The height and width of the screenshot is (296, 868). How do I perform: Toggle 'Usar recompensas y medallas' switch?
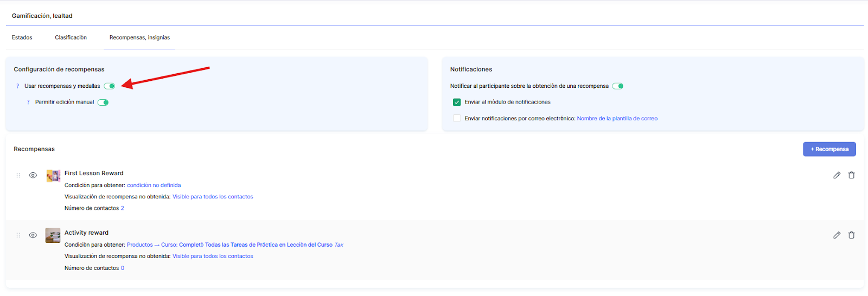[x=110, y=86]
